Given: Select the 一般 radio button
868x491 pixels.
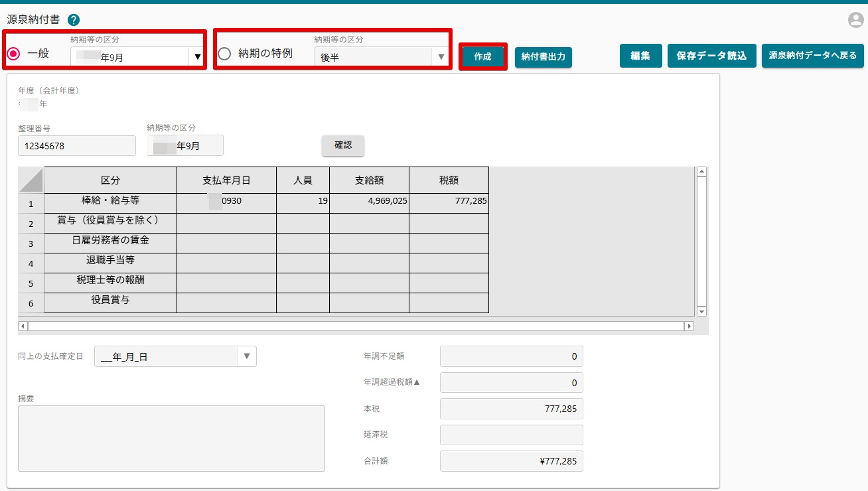Looking at the screenshot, I should pyautogui.click(x=13, y=54).
